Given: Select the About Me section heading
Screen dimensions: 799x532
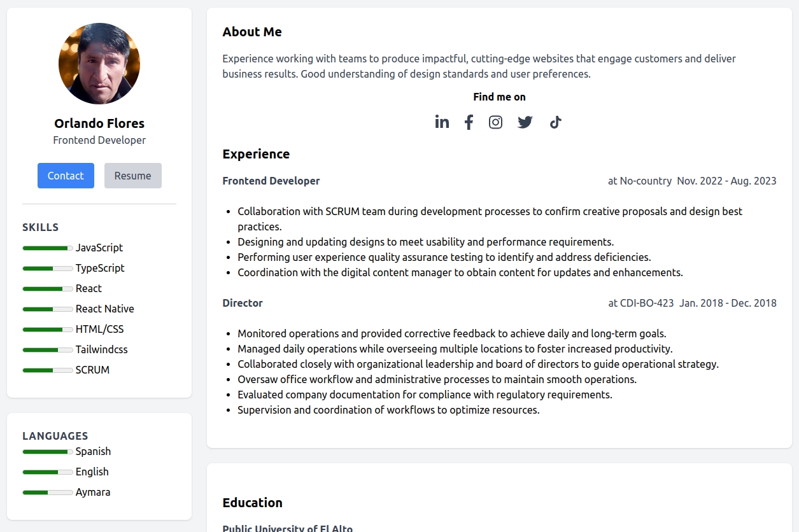Looking at the screenshot, I should [x=252, y=32].
